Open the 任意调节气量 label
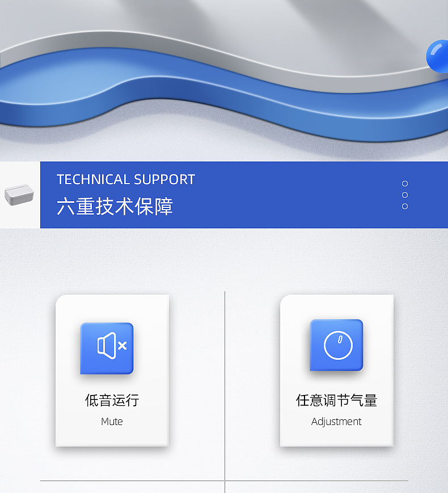Viewport: 448px width, 493px height. 337,400
